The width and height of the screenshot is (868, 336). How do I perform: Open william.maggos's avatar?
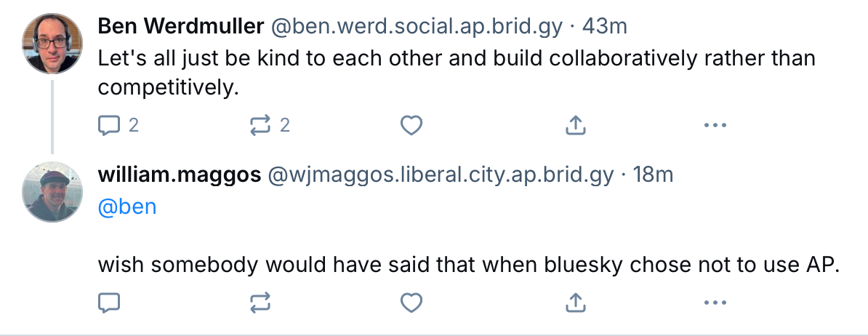[53, 192]
